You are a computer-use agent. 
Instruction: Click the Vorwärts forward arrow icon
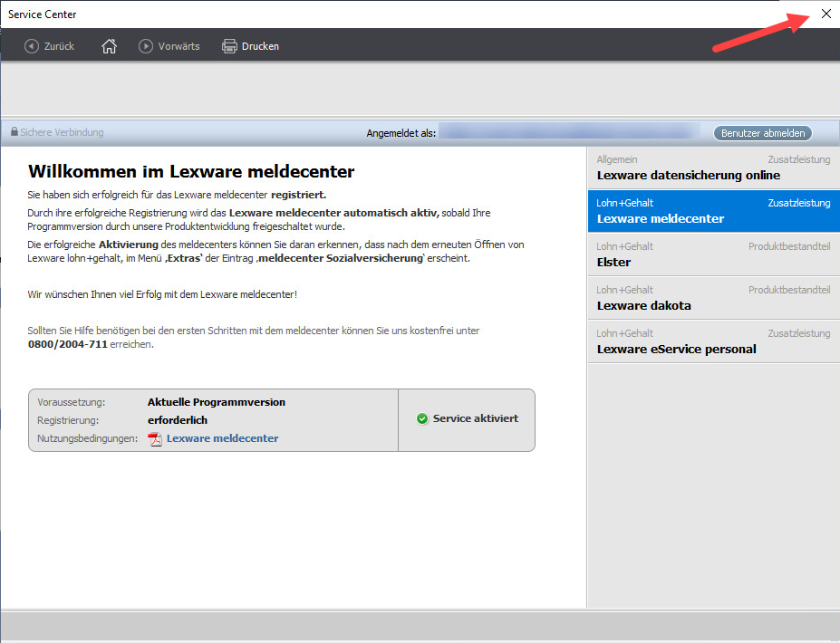click(x=146, y=46)
